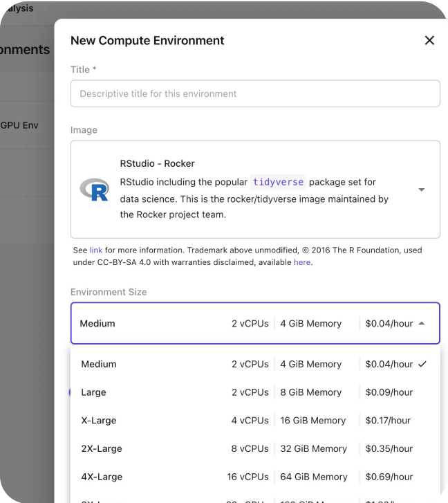The height and width of the screenshot is (503, 448).
Task: Click the 'Image' field label
Action: (x=84, y=130)
